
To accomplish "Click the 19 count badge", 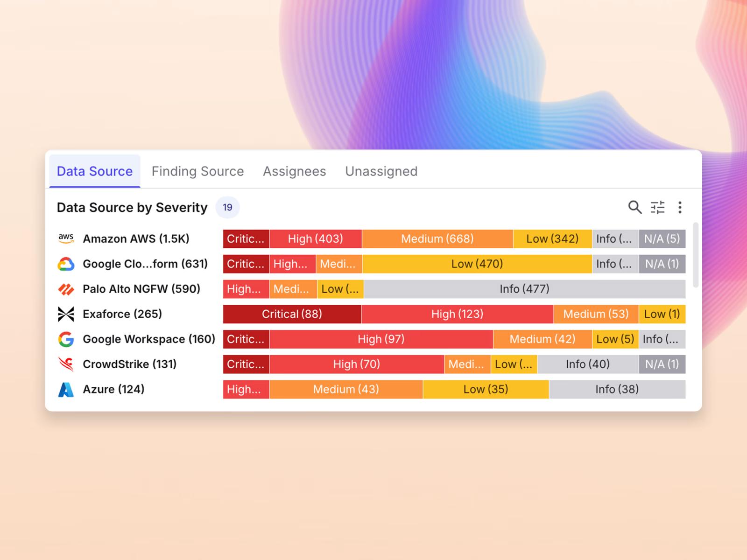I will point(227,207).
